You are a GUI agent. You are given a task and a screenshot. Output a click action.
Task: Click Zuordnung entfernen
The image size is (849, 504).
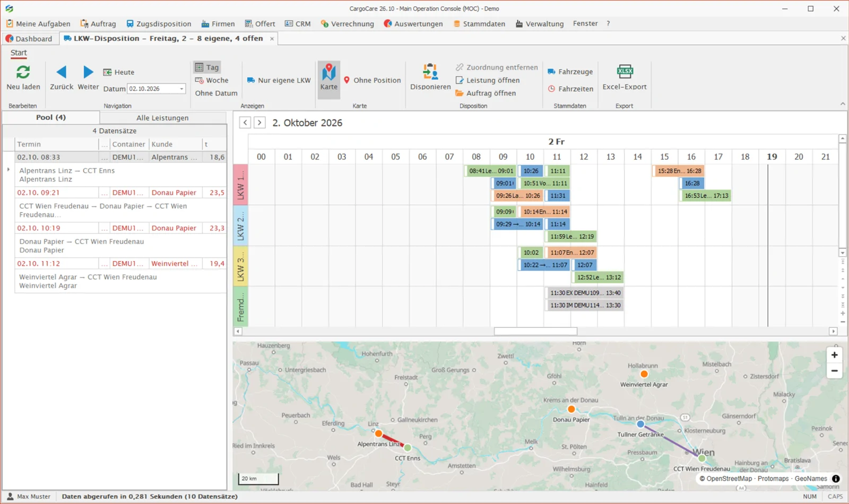[x=497, y=67]
